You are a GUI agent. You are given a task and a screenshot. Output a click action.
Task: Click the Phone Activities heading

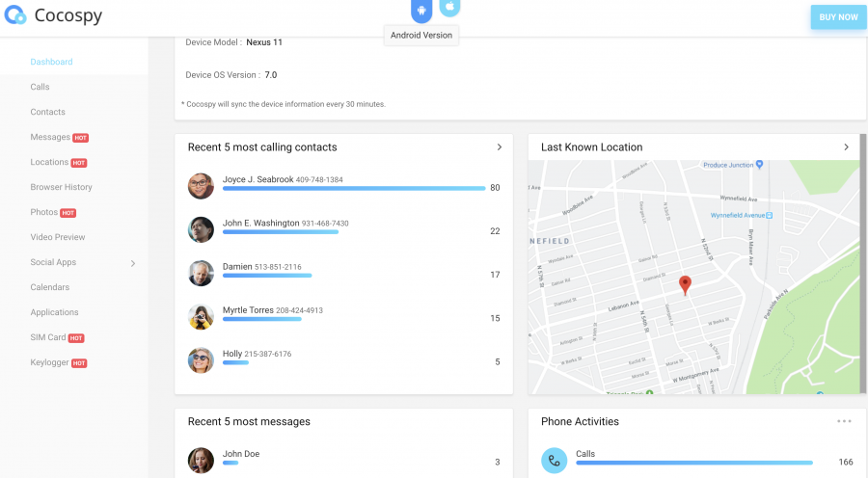[581, 421]
